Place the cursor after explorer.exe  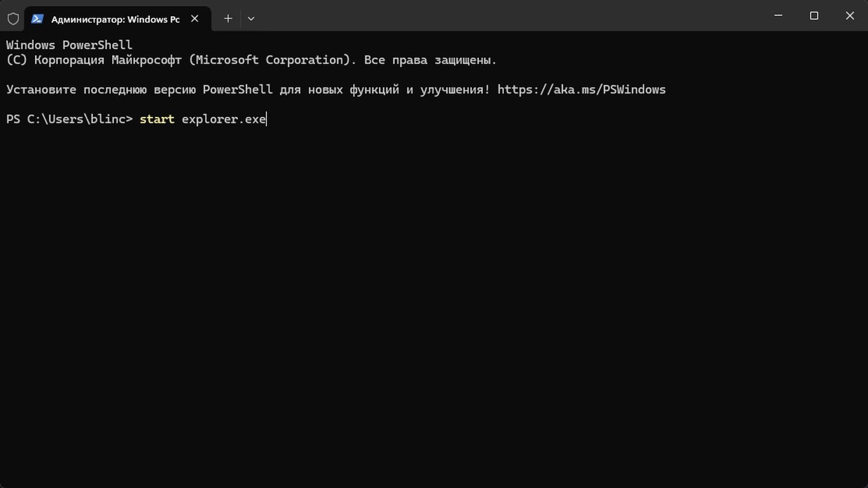point(267,119)
